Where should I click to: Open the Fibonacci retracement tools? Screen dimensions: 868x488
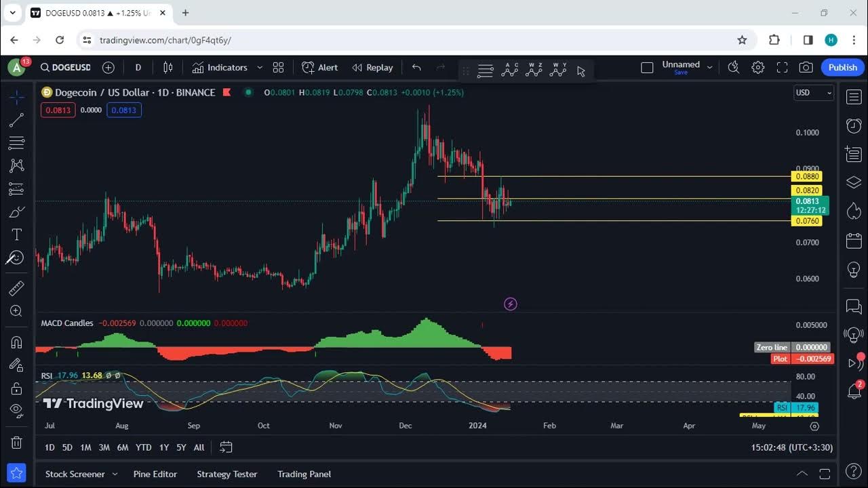17,143
